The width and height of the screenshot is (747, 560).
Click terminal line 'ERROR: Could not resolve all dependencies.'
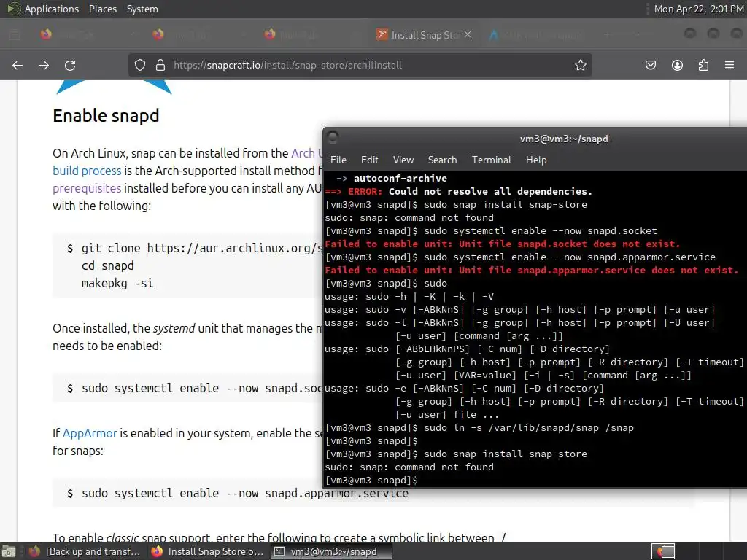[x=458, y=192]
